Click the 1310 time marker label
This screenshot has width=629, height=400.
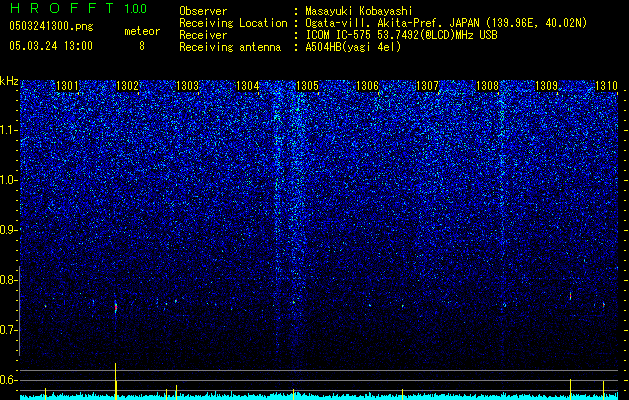point(606,86)
